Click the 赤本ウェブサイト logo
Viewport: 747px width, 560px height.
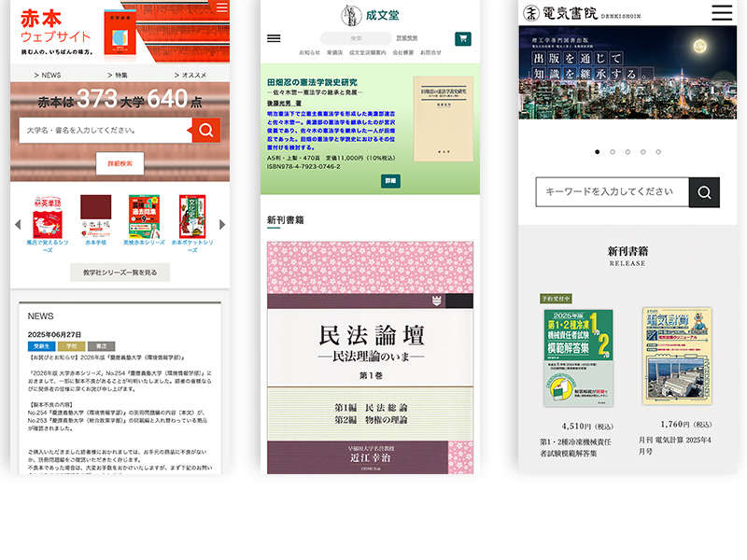click(56, 33)
